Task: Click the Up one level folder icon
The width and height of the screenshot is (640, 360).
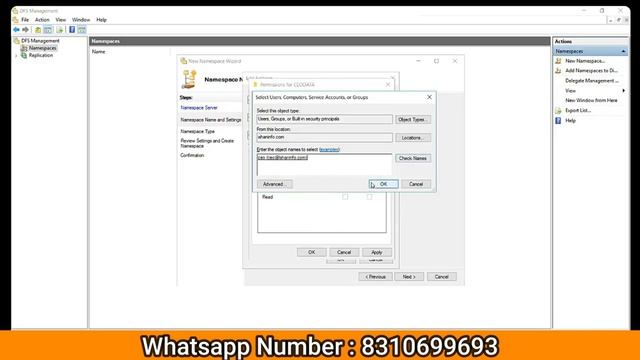Action: (x=38, y=30)
